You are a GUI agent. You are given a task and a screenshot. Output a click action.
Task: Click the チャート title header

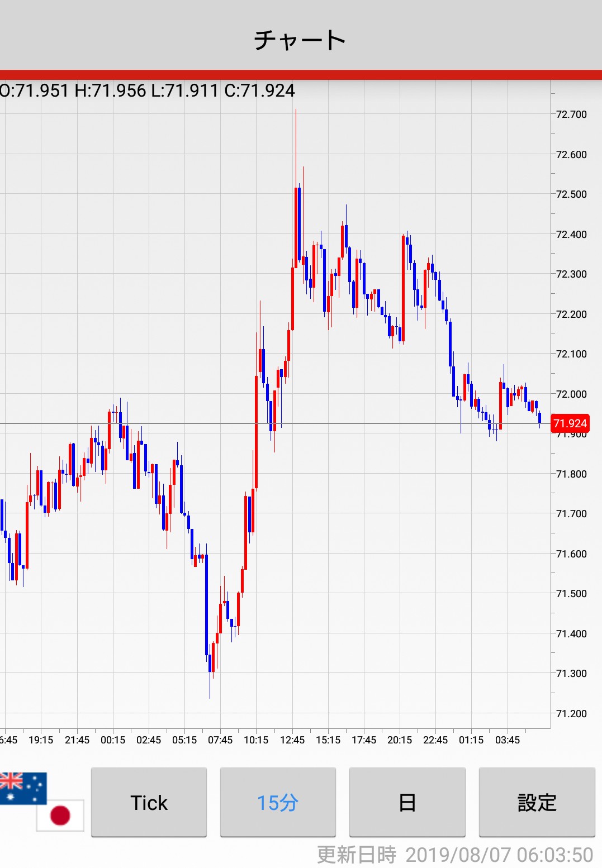pyautogui.click(x=301, y=40)
